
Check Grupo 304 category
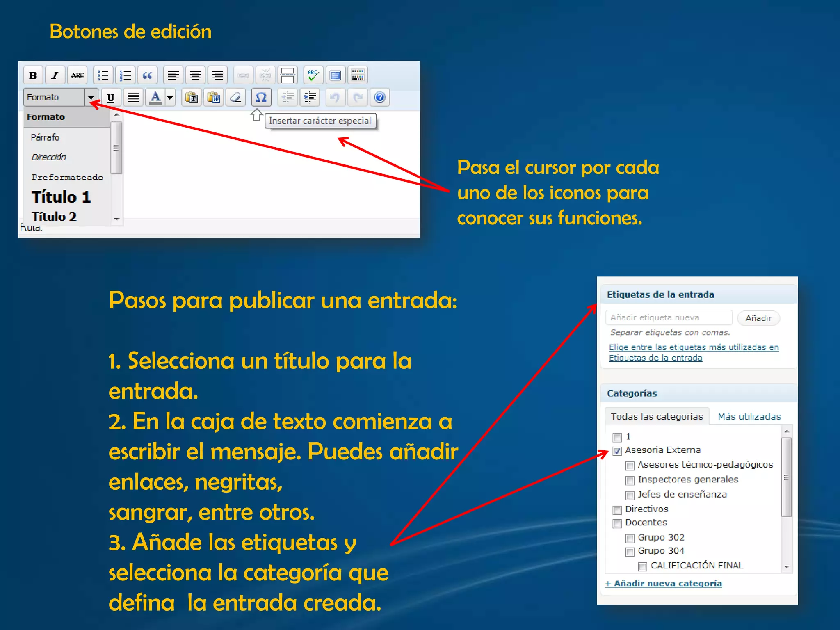pos(630,552)
